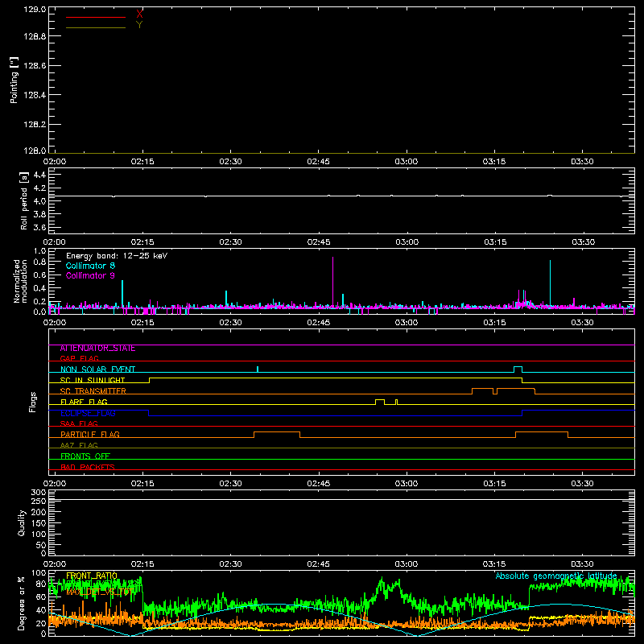Click the Collimator 8 legend entry
644x644 pixels.
point(90,266)
